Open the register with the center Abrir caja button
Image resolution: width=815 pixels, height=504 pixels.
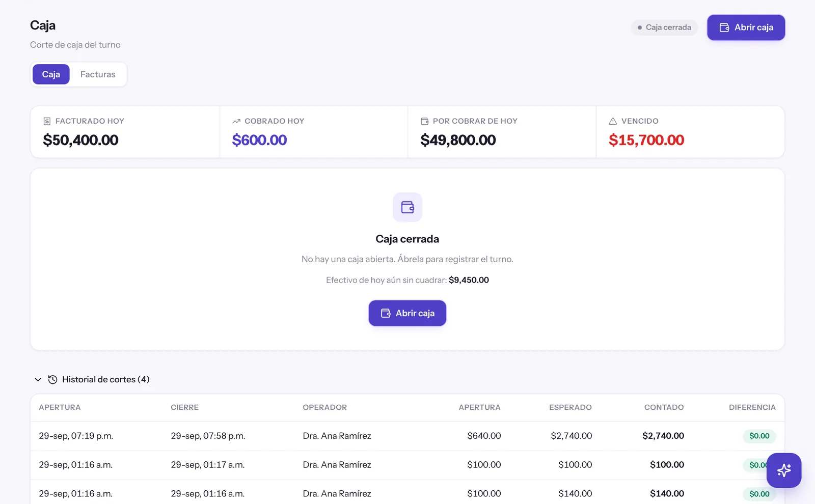[x=407, y=313]
